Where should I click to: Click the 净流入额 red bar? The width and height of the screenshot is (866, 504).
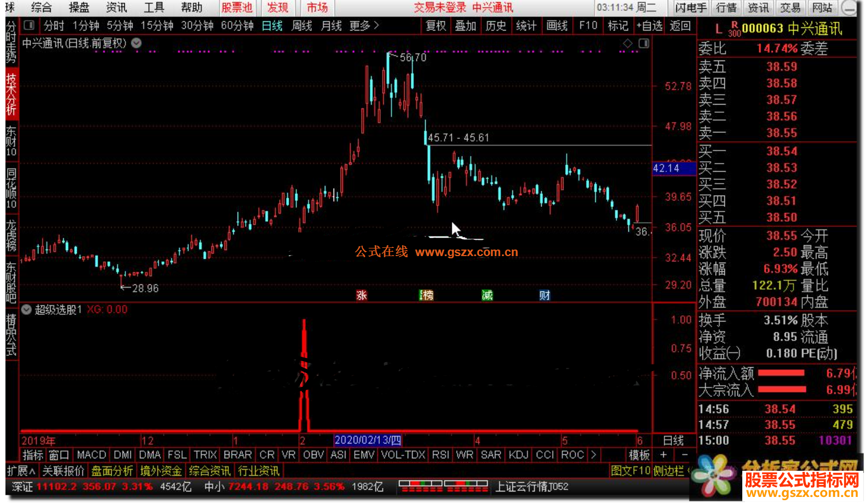click(782, 373)
